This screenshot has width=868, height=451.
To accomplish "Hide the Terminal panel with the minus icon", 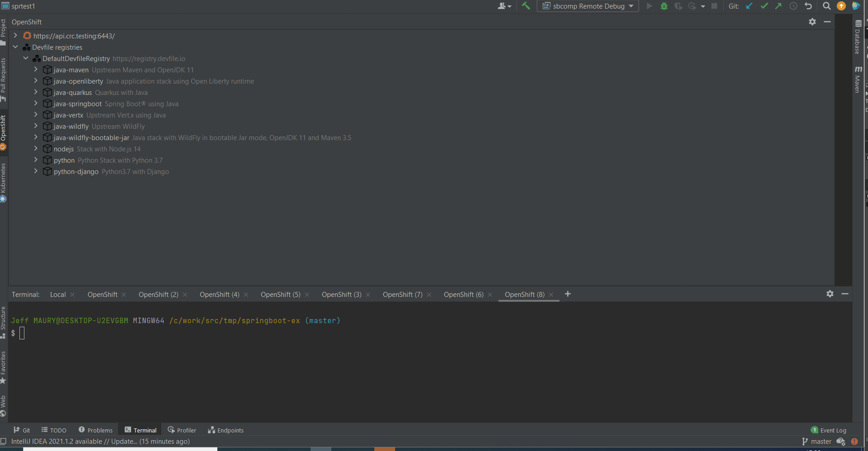I will pyautogui.click(x=845, y=294).
